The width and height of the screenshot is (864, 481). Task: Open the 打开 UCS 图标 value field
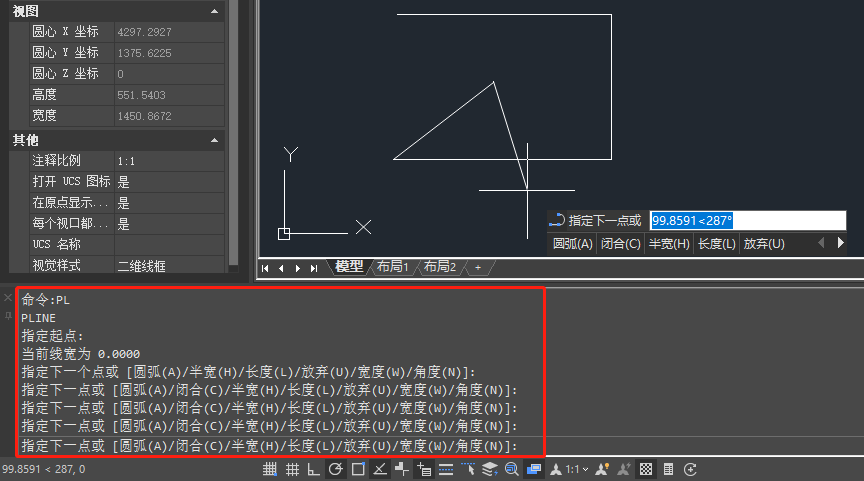click(x=169, y=182)
